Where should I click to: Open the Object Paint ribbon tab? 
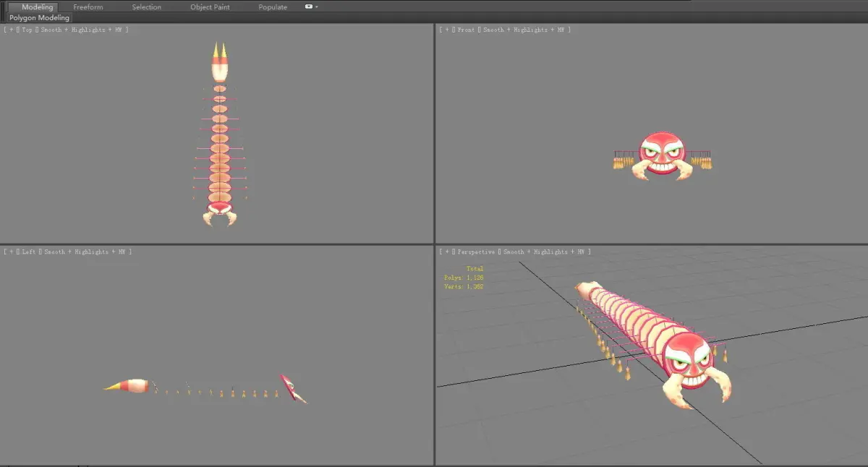click(210, 7)
